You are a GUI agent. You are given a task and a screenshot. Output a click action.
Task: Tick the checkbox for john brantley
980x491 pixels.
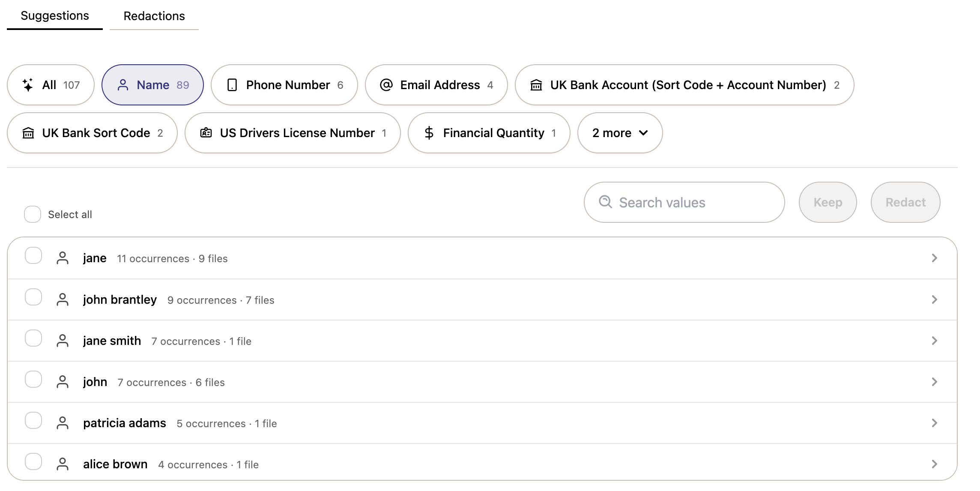coord(33,297)
